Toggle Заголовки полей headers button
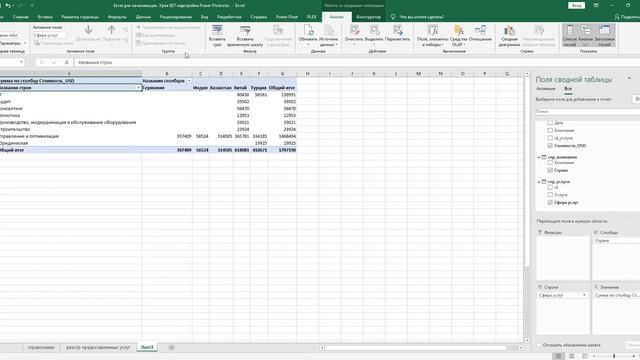This screenshot has width=640, height=360. [x=604, y=36]
